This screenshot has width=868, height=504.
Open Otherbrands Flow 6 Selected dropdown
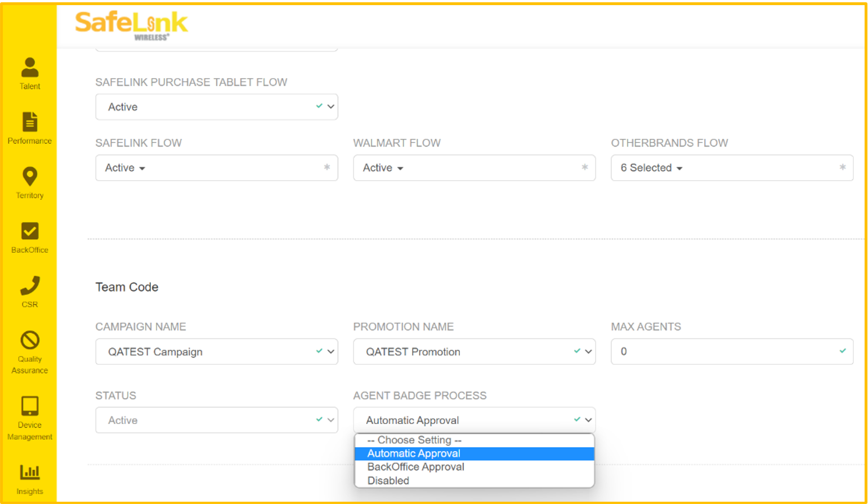[732, 168]
